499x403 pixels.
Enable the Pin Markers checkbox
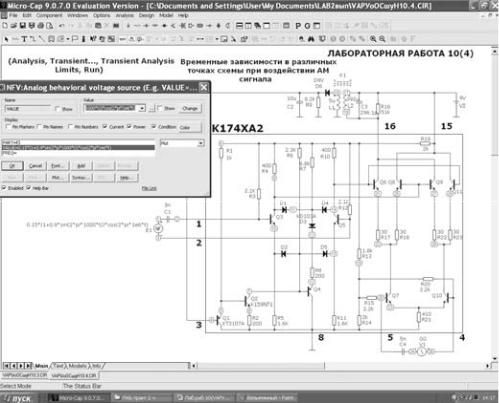coord(8,126)
